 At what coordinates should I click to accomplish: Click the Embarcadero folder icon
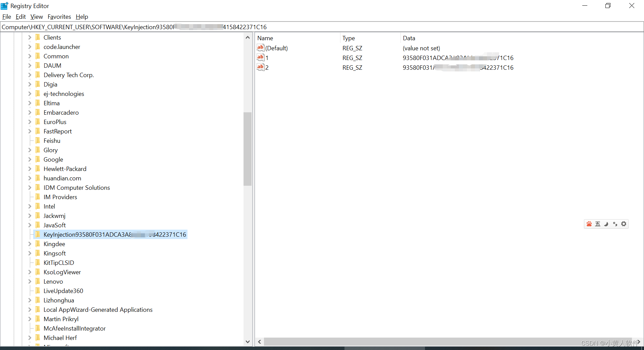coord(38,112)
